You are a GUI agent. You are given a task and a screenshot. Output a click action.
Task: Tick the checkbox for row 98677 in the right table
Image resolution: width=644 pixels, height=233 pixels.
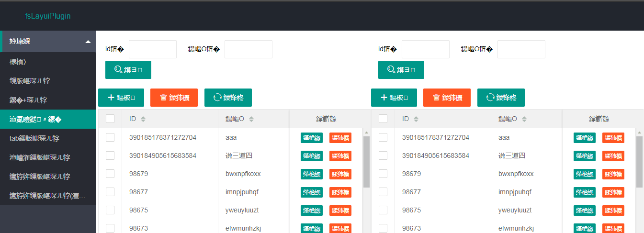(383, 192)
